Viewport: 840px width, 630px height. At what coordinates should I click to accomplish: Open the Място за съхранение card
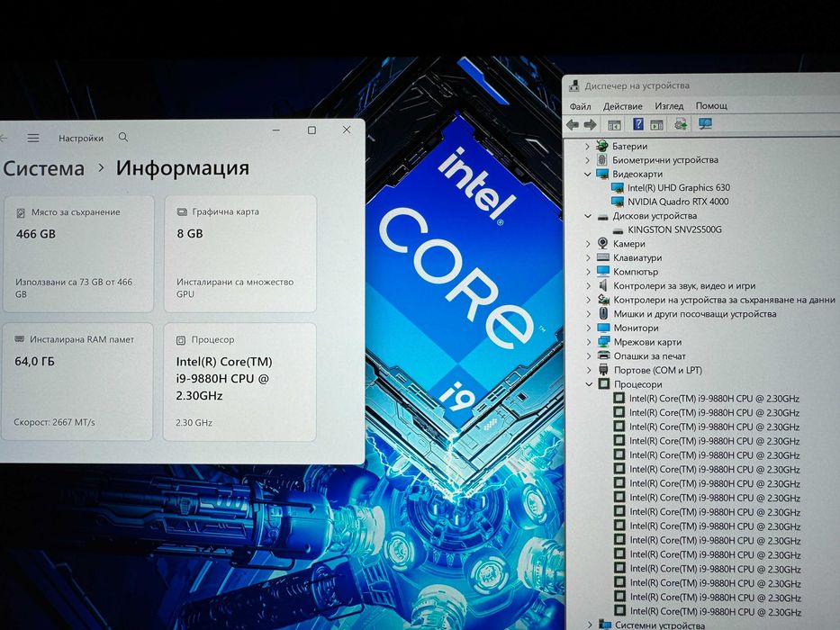coord(78,254)
